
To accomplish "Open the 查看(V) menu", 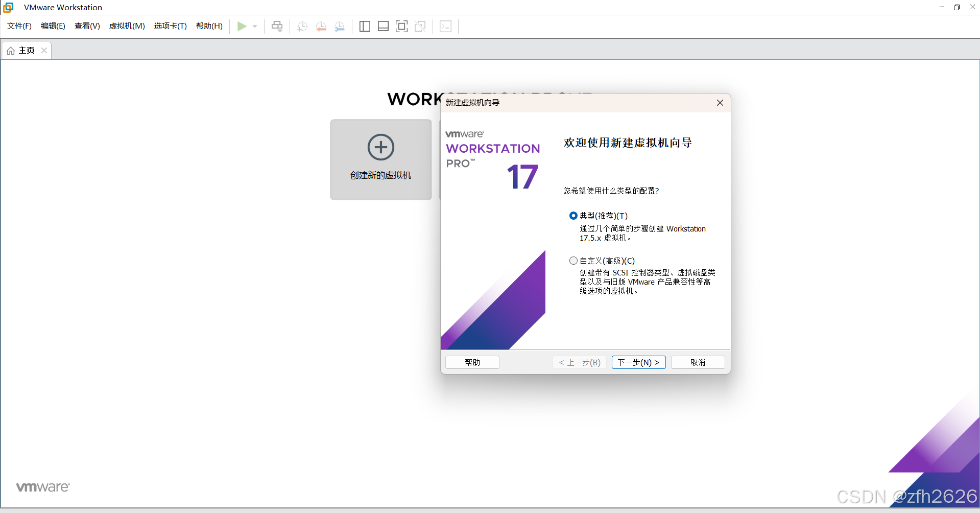I will [87, 26].
